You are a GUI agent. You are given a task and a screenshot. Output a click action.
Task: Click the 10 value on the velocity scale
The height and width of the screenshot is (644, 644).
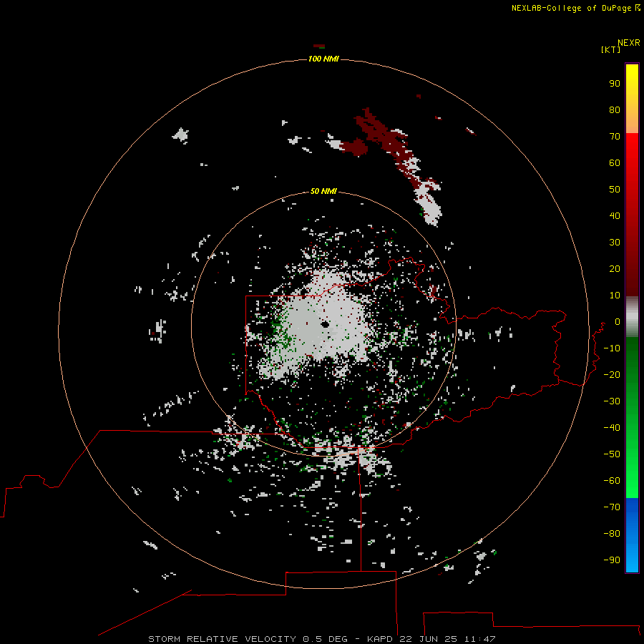(615, 296)
